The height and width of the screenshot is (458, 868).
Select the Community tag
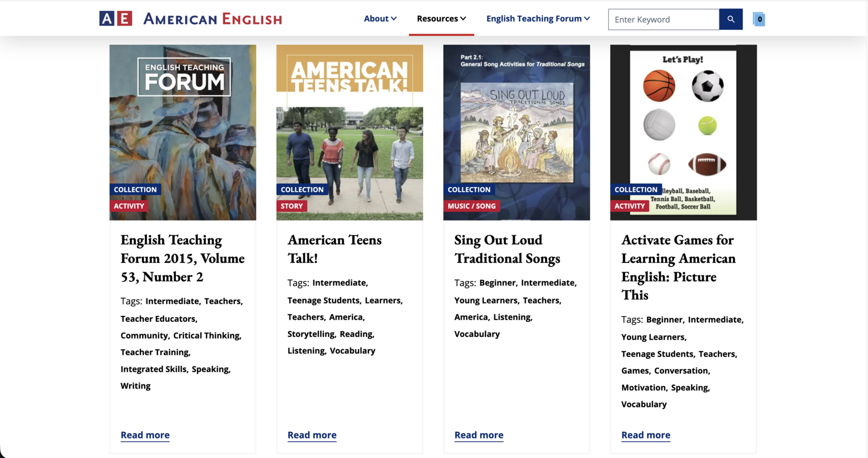coord(144,336)
